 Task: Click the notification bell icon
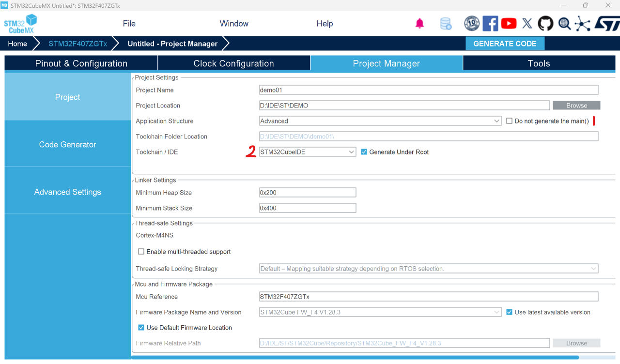coord(420,23)
